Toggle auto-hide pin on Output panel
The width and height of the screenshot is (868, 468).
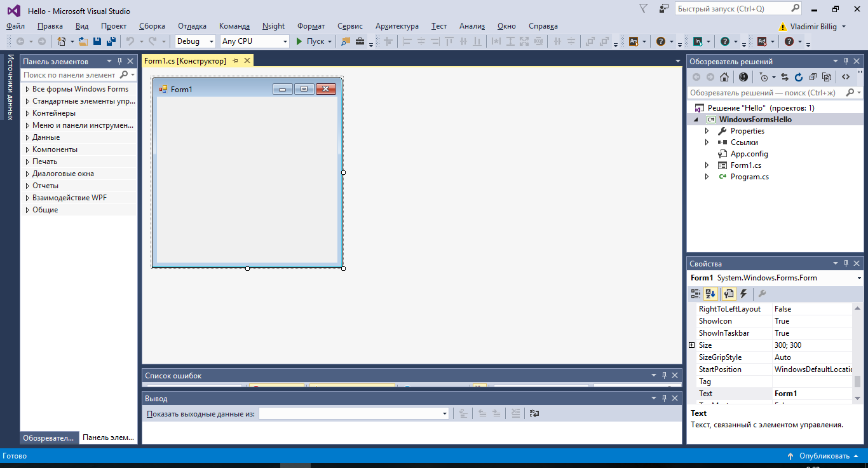pos(664,398)
